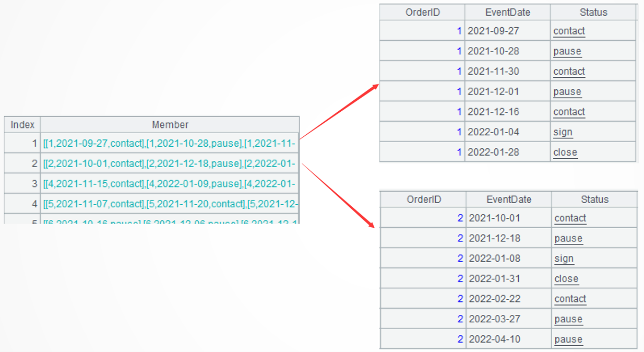Click sign status for 2022-01-04

coord(563,132)
